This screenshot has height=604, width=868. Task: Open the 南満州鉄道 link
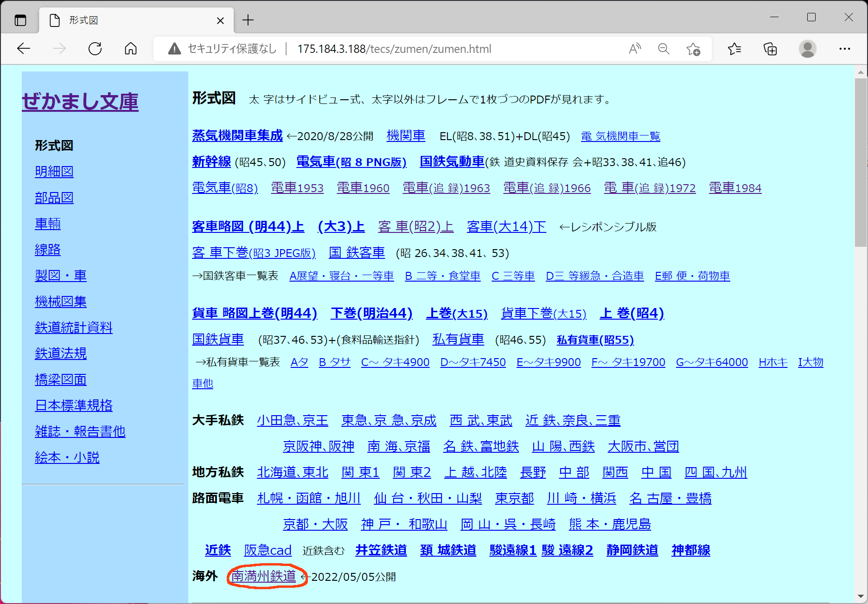click(x=263, y=576)
